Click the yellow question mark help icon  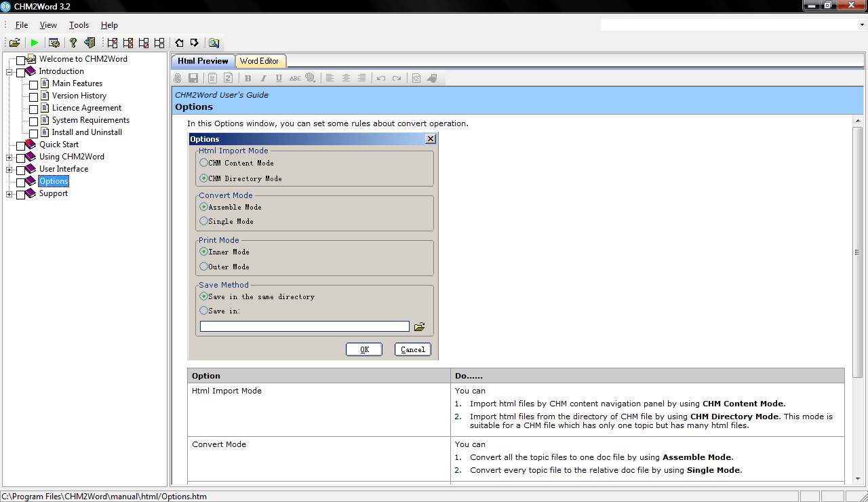coord(73,43)
